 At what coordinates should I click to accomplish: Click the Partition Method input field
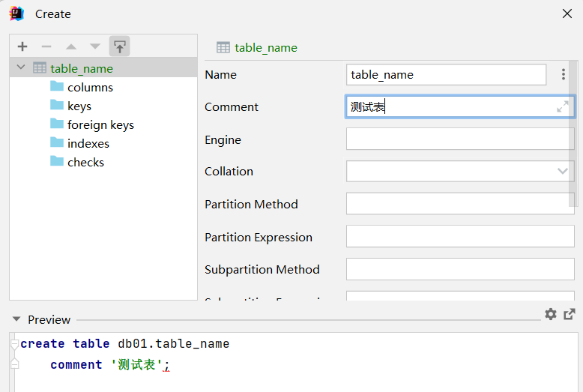click(x=459, y=204)
